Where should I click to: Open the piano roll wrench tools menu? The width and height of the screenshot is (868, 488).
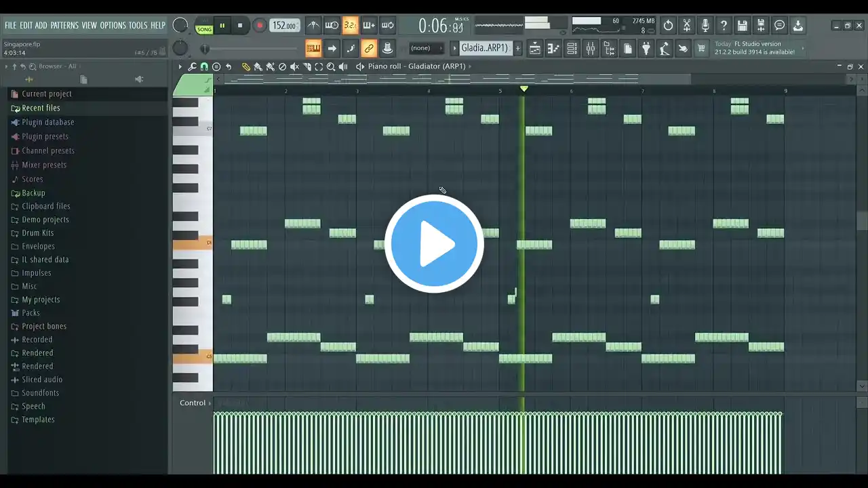(x=192, y=66)
